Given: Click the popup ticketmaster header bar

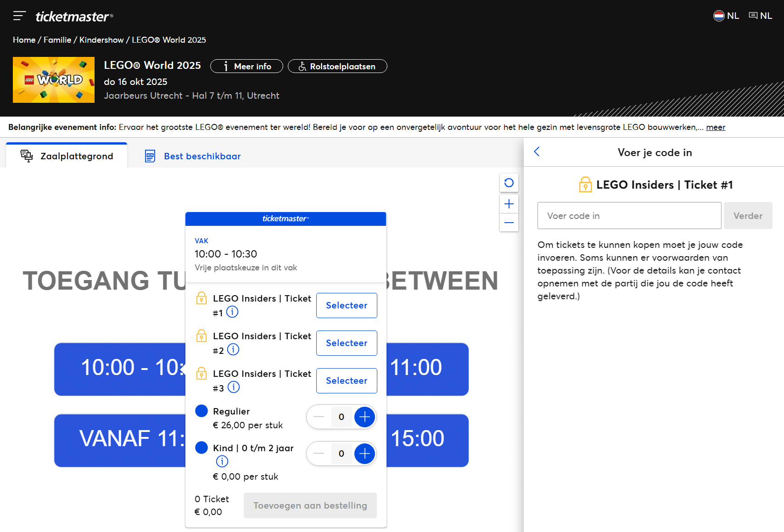Looking at the screenshot, I should [x=286, y=219].
